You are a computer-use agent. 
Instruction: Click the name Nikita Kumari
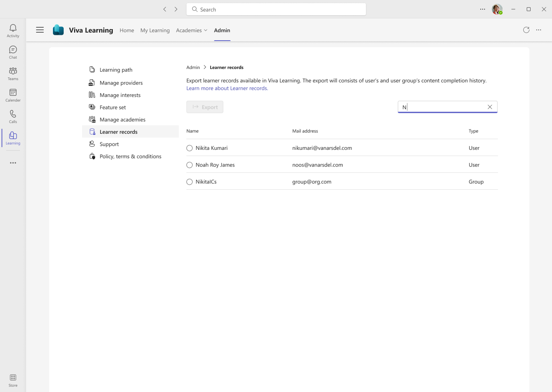point(211,148)
